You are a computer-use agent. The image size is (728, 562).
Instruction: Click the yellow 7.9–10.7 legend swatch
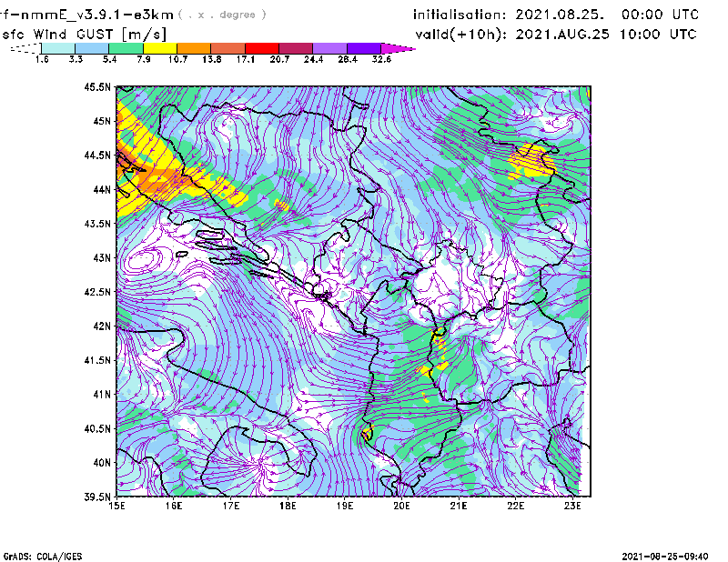click(x=160, y=48)
